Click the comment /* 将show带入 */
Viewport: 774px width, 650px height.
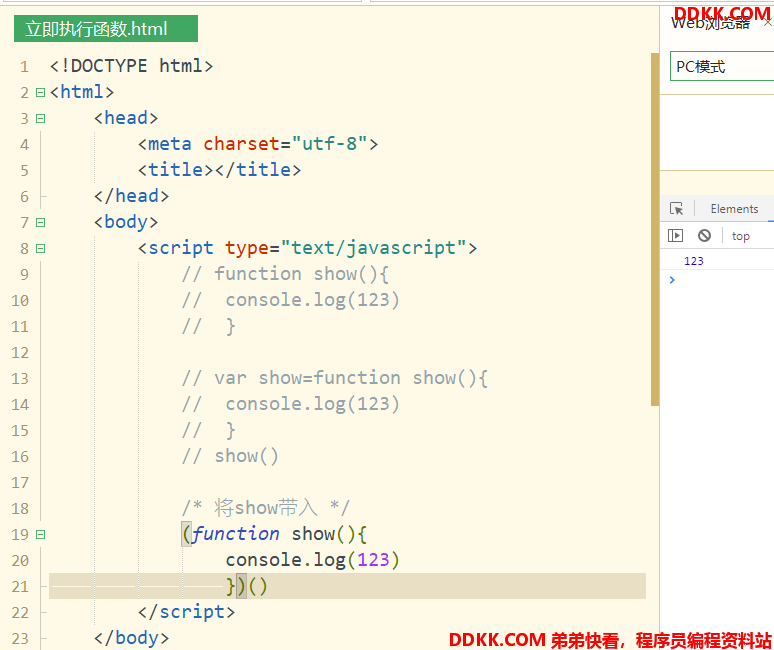266,508
